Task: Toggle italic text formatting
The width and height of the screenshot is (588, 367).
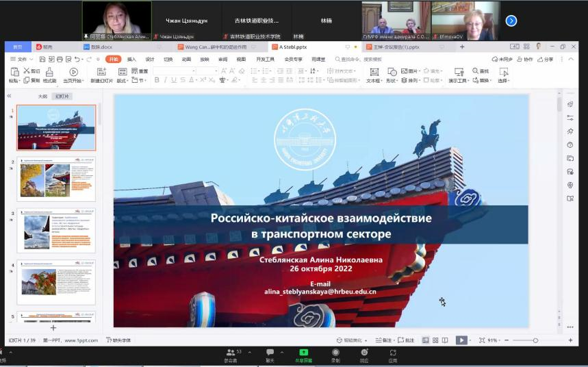Action: coord(166,80)
